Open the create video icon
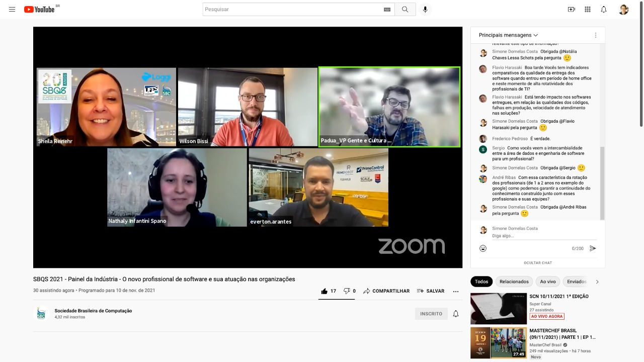 tap(571, 10)
